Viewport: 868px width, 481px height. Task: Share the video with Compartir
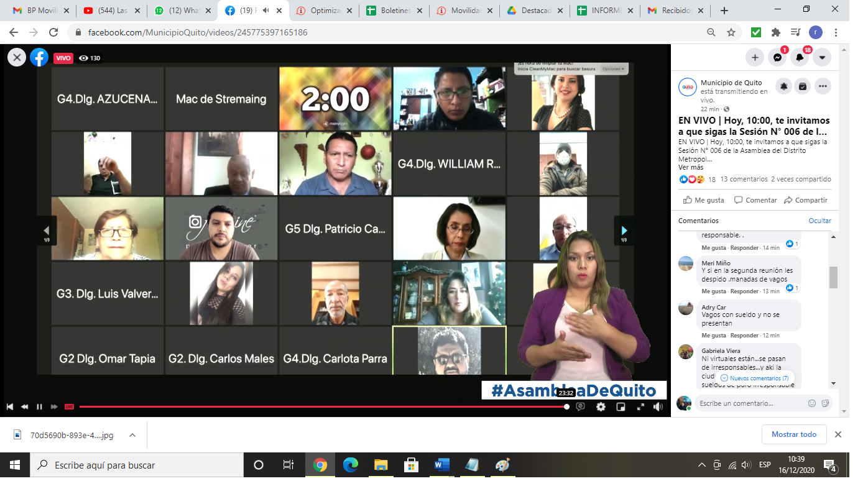(806, 200)
